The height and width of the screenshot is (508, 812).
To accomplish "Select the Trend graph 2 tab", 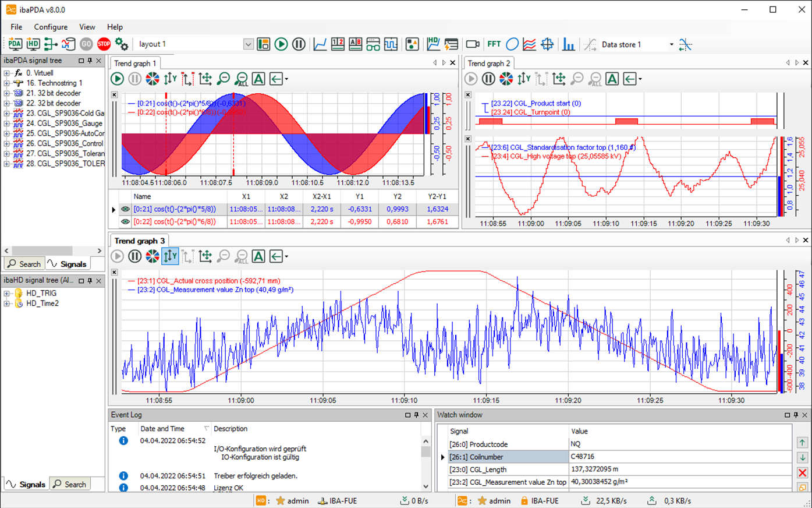I will pos(488,63).
